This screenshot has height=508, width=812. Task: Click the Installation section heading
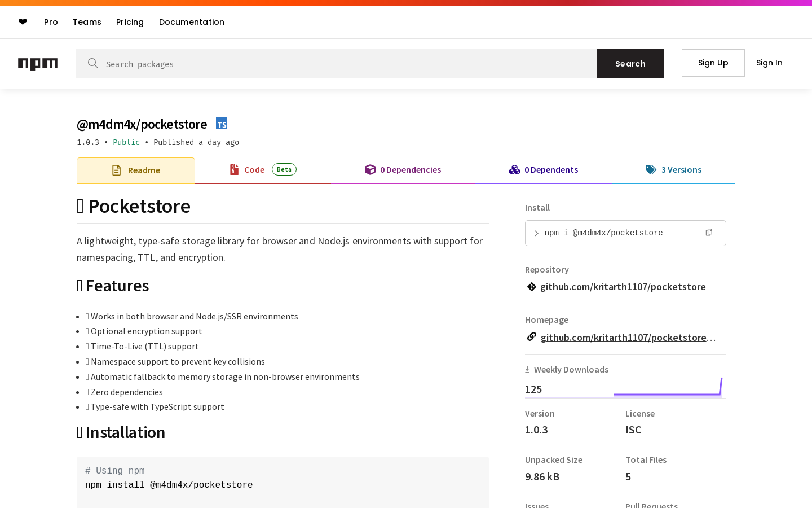point(121,432)
